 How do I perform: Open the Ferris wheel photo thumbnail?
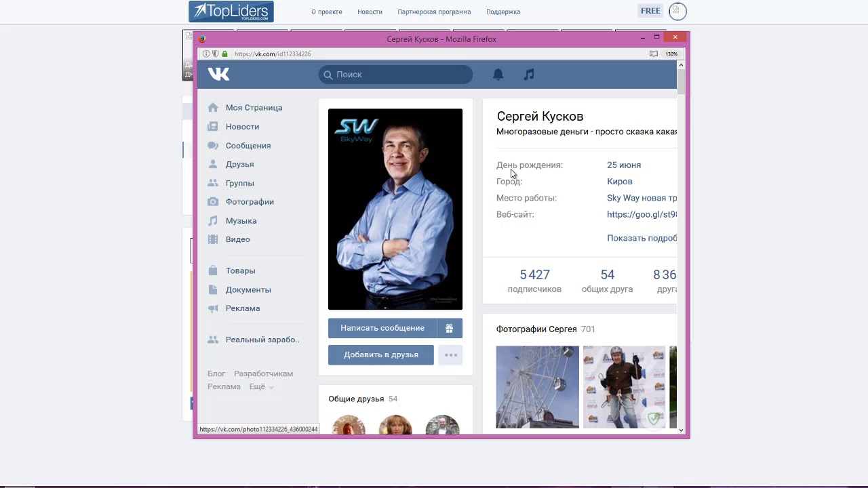(538, 387)
